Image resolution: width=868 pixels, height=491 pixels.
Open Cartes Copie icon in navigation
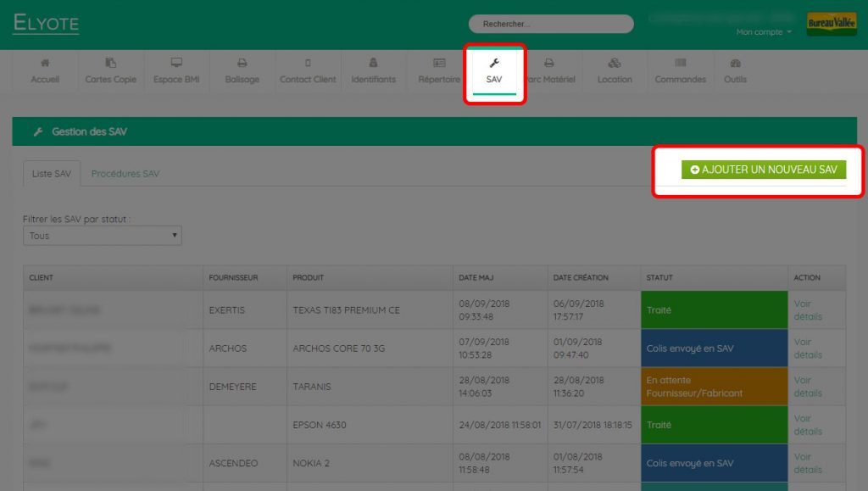coord(111,63)
